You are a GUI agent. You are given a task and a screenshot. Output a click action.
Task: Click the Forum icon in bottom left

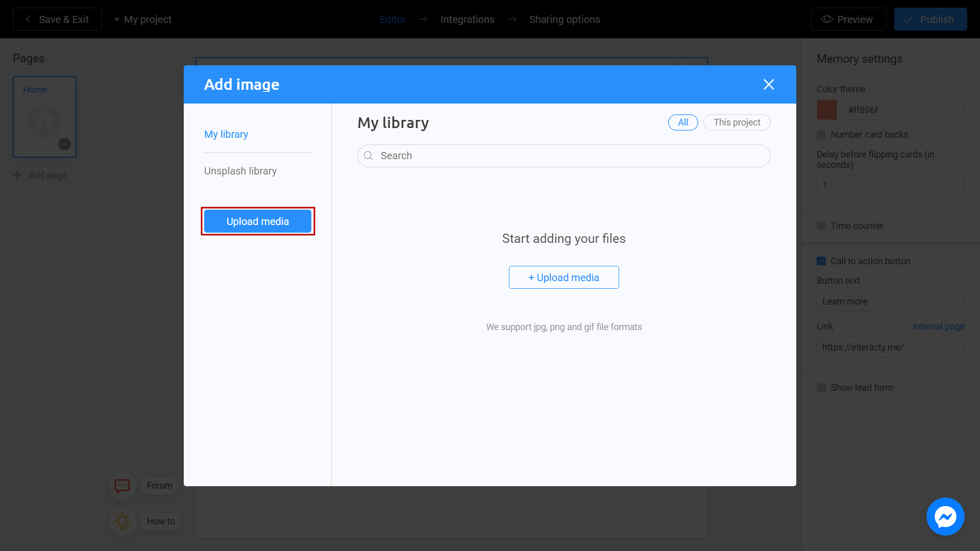[122, 486]
